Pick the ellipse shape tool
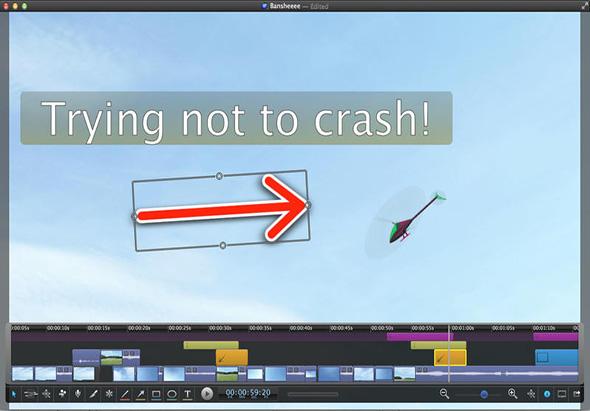The image size is (590, 411). click(x=172, y=394)
